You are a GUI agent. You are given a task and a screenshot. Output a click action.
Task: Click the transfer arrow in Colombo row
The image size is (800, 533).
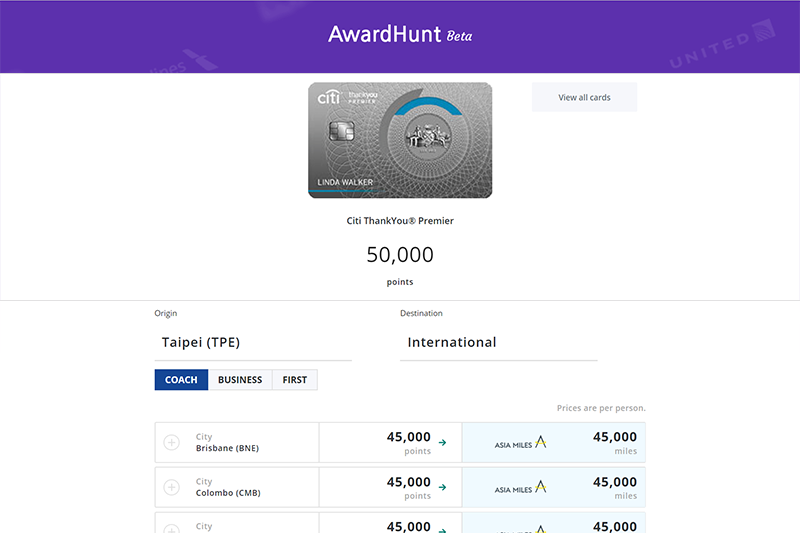click(x=442, y=487)
